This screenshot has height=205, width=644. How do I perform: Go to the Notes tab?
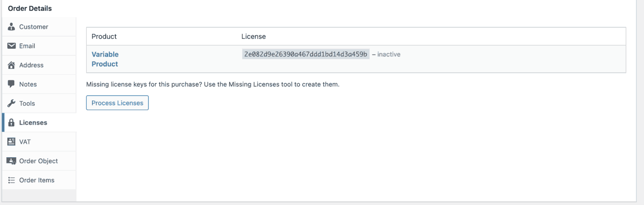39,84
